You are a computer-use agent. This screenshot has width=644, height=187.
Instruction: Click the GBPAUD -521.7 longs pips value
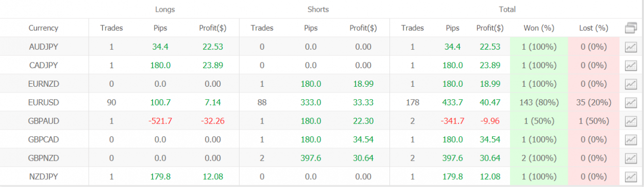(x=160, y=121)
